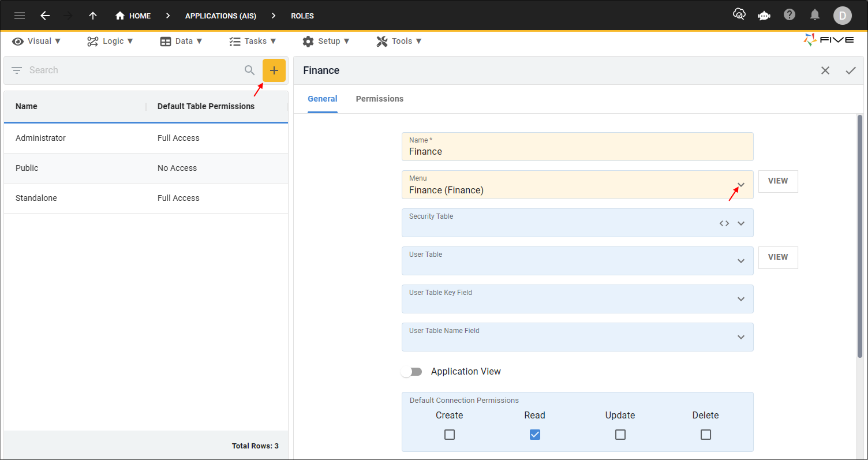This screenshot has width=868, height=460.
Task: Expand the User Table Name Field dropdown
Action: (741, 337)
